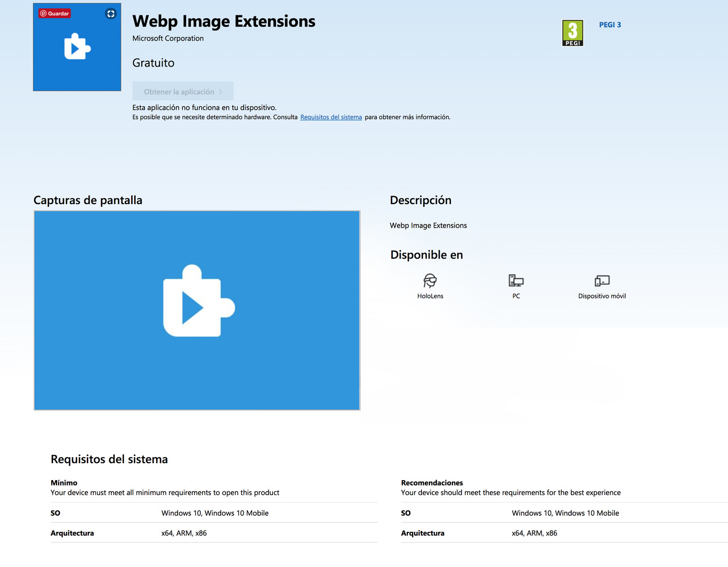
Task: Click the PEGI 3 rating icon
Action: [x=572, y=33]
